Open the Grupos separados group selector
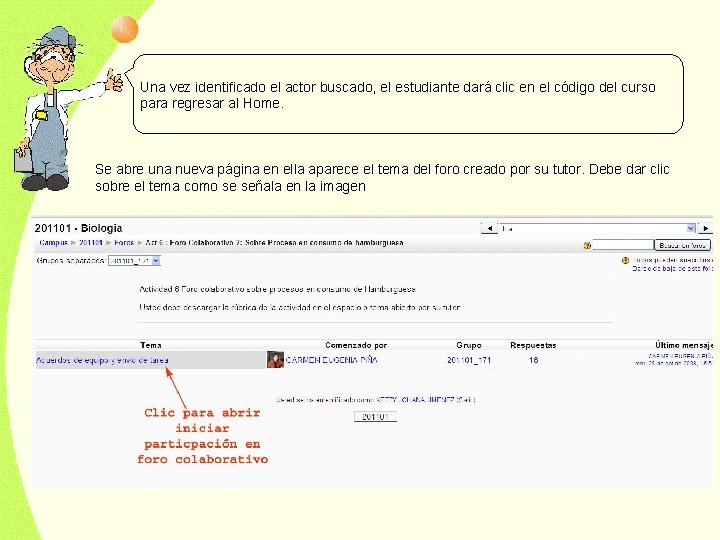This screenshot has width=720, height=540. click(x=134, y=261)
